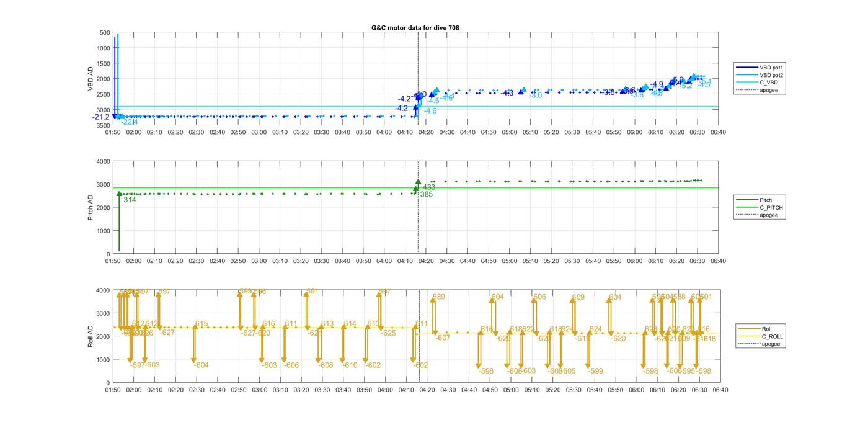Click "04:00" on the Pitch plot time axis
Image resolution: width=868 pixels, height=430 pixels.
point(384,261)
